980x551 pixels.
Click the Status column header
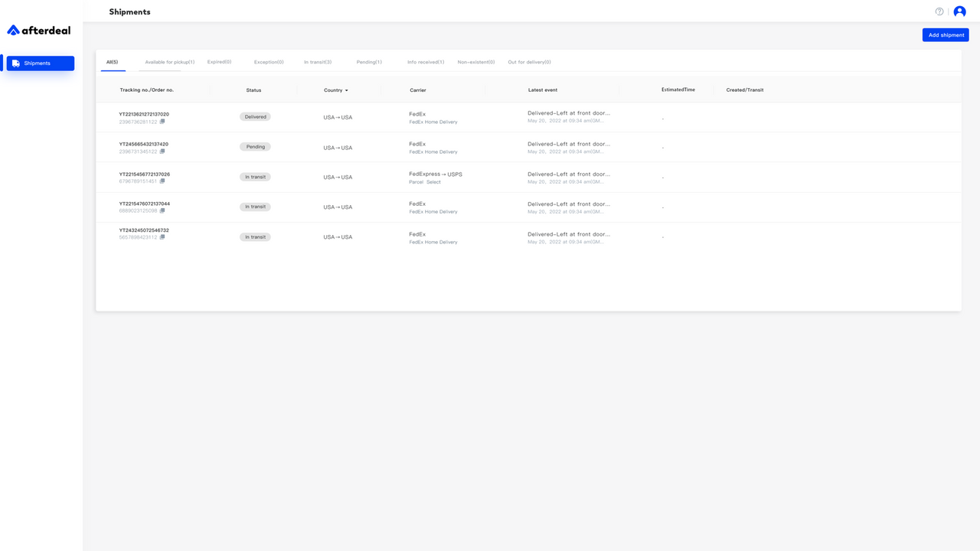253,90
